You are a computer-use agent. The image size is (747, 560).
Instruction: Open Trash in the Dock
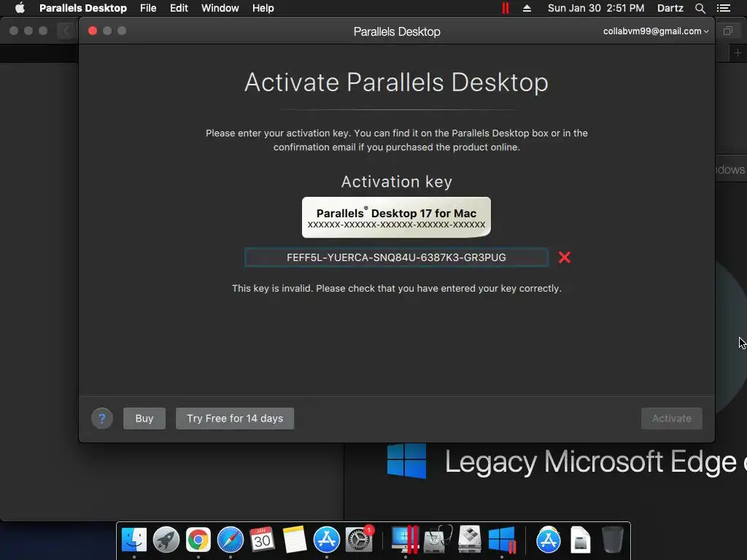coord(612,540)
